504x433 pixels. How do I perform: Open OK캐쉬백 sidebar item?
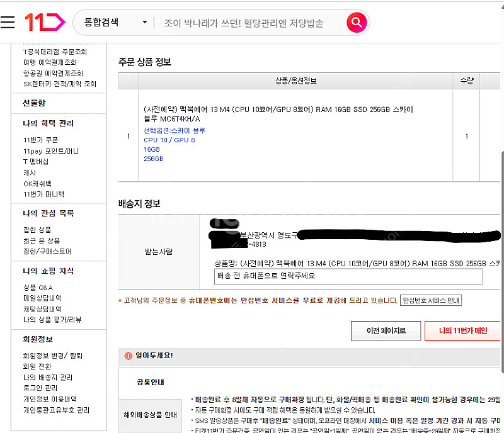click(x=37, y=184)
